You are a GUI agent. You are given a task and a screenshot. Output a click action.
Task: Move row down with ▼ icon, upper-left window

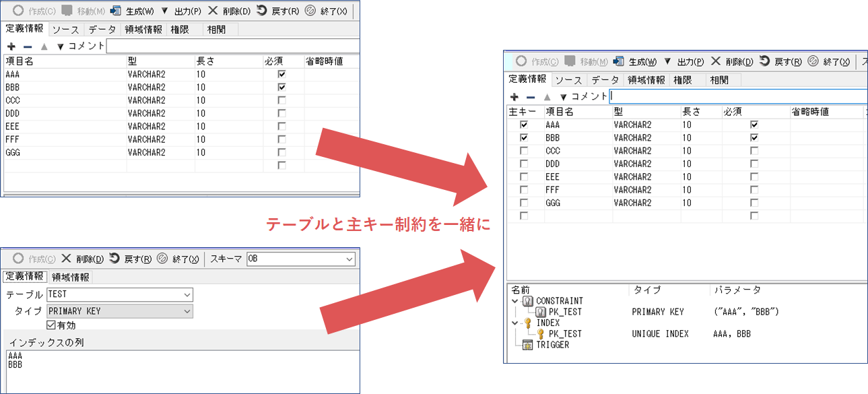pos(60,46)
